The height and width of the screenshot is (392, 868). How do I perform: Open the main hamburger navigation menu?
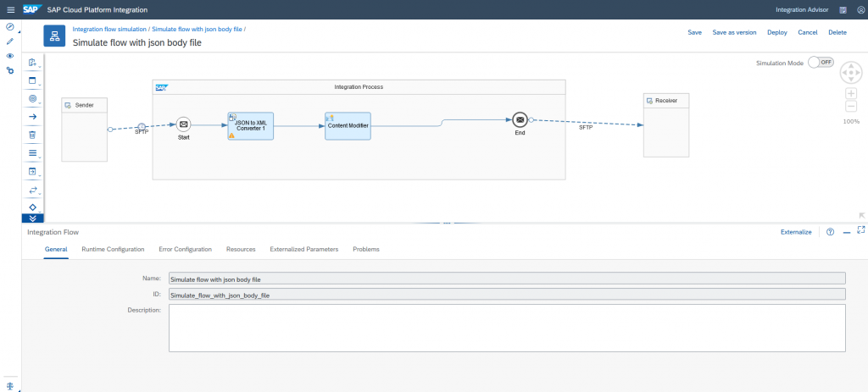click(10, 10)
